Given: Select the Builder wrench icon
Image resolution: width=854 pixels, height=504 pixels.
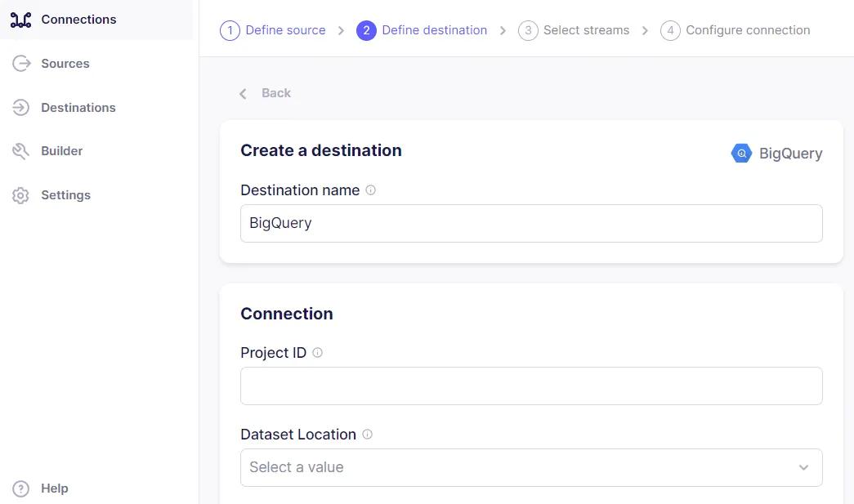Looking at the screenshot, I should (x=20, y=151).
